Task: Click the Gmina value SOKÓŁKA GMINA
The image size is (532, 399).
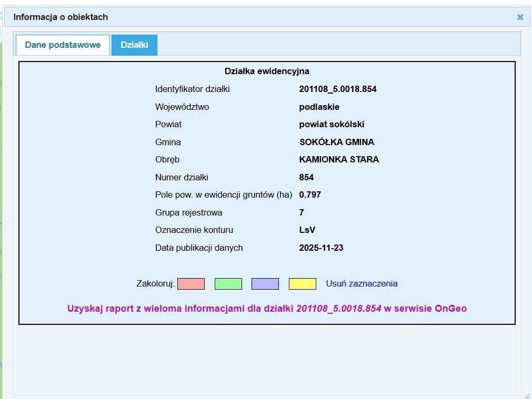Action: tap(337, 142)
